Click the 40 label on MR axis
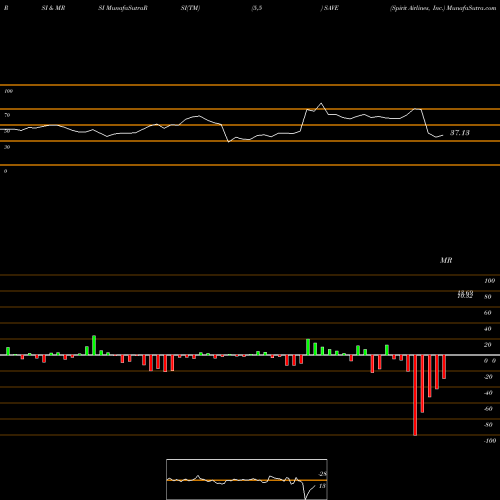 point(488,329)
